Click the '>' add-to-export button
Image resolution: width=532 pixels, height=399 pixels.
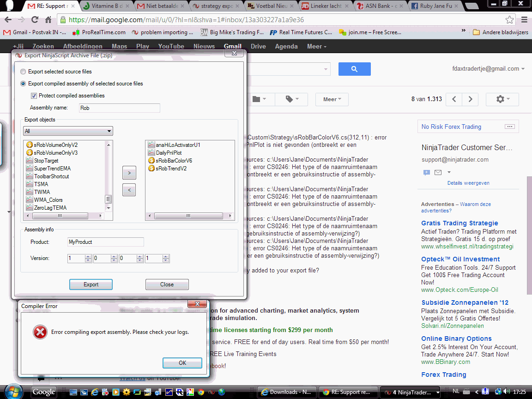129,173
